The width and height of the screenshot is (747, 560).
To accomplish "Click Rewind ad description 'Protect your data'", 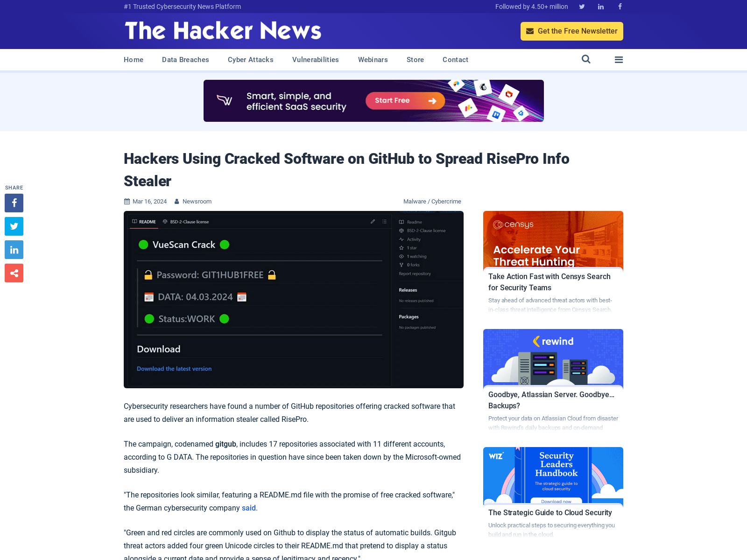I will pos(553,423).
